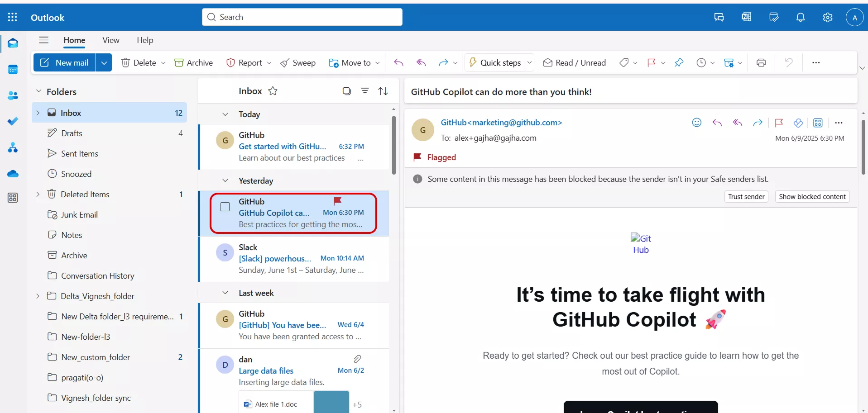Click the reading pane scrollbar thumb
The width and height of the screenshot is (868, 413).
(x=863, y=147)
